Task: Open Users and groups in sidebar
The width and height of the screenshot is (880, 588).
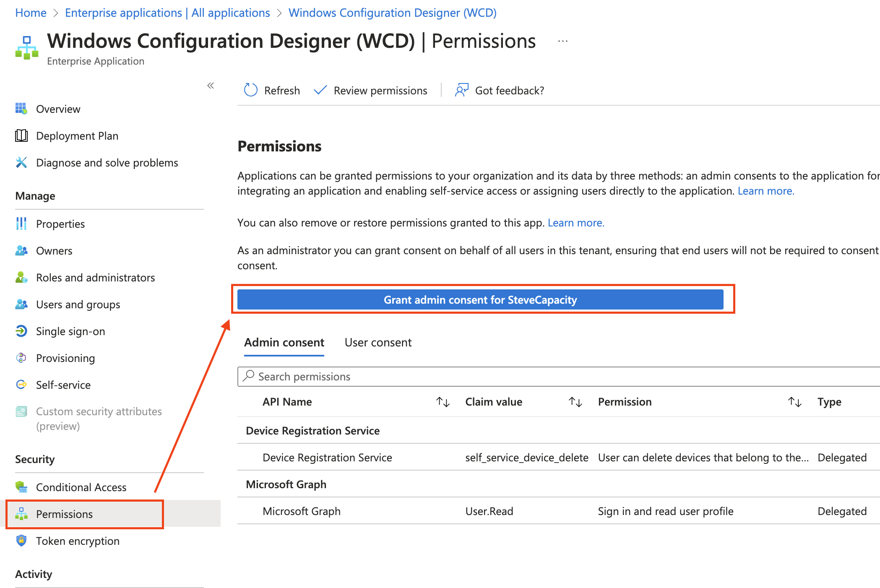Action: [78, 304]
